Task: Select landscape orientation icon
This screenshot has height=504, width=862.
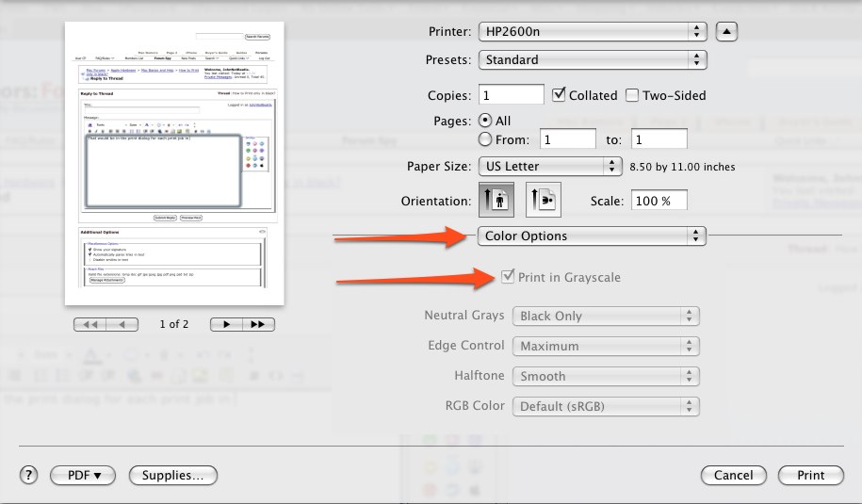Action: click(x=544, y=200)
